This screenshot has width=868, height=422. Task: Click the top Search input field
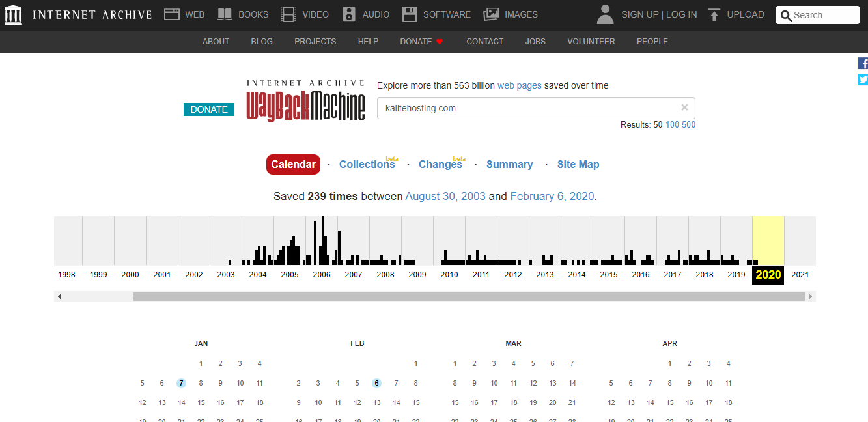pos(818,15)
